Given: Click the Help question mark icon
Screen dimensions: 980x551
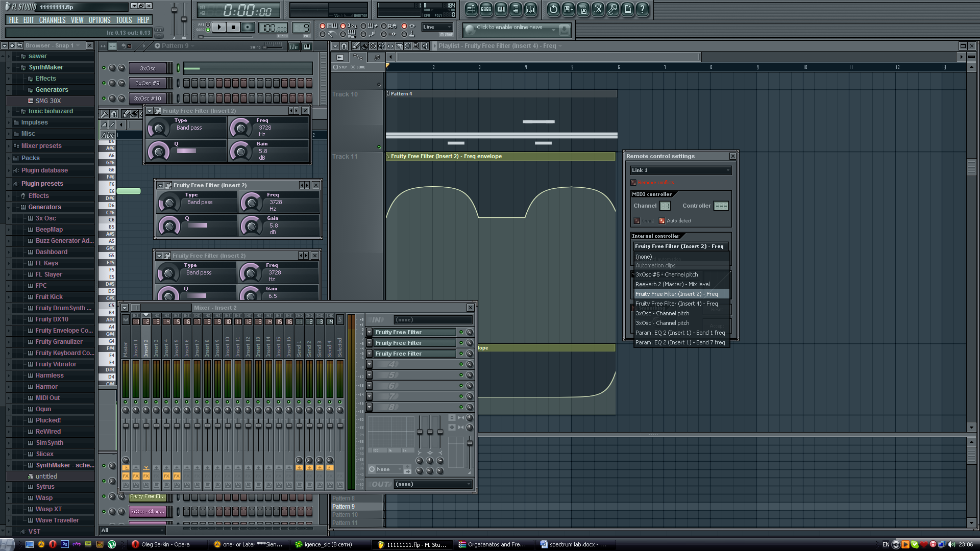Looking at the screenshot, I should pos(642,9).
